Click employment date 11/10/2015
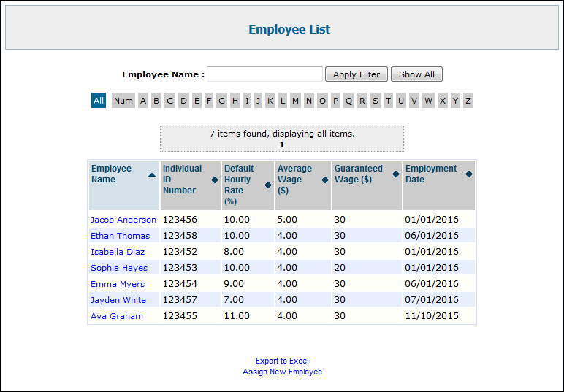The width and height of the screenshot is (564, 392). (432, 316)
